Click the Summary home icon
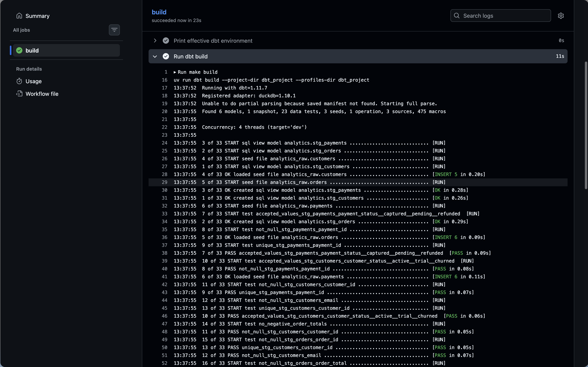 19,16
